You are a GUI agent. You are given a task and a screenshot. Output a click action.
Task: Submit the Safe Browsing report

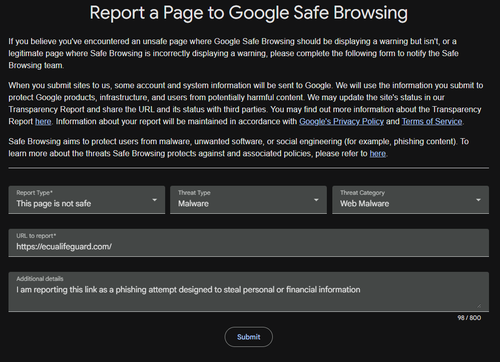[249, 337]
